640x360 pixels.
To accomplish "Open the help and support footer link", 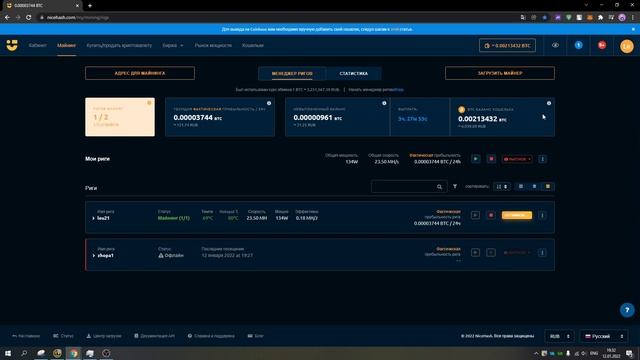I will (x=211, y=336).
